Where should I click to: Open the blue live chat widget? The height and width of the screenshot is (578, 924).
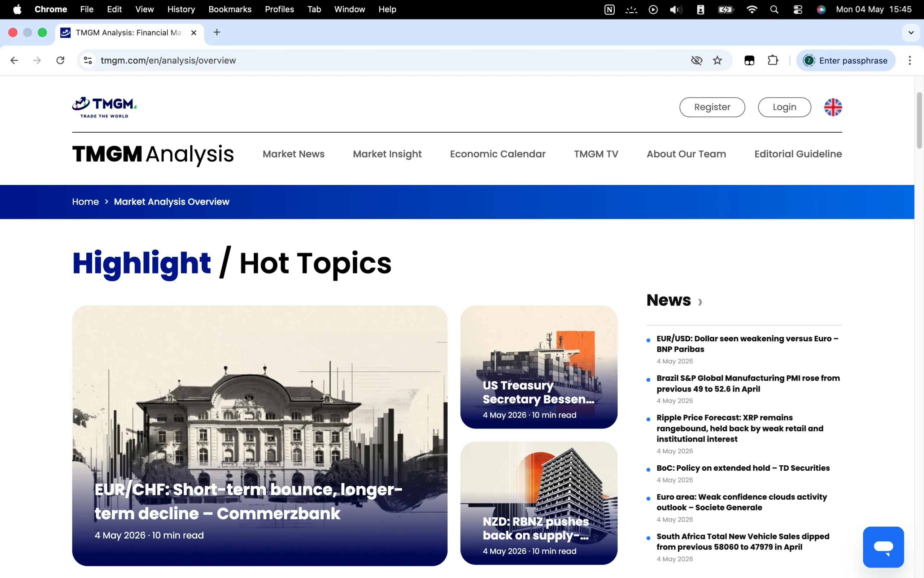tap(883, 547)
